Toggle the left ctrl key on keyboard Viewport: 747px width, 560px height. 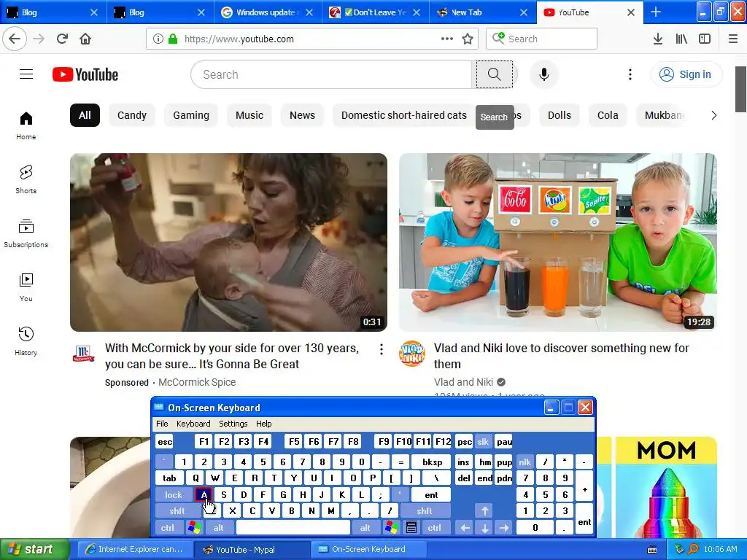click(168, 528)
